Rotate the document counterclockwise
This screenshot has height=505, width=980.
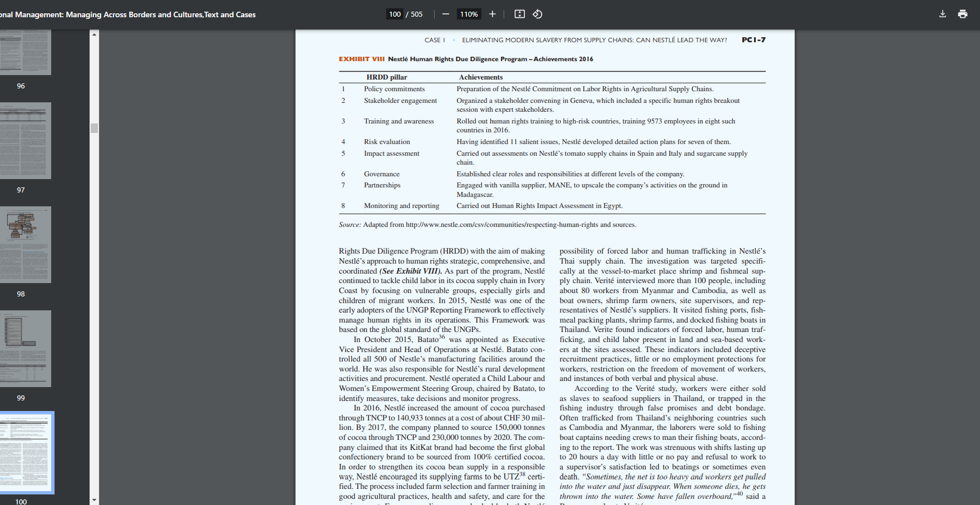[538, 14]
